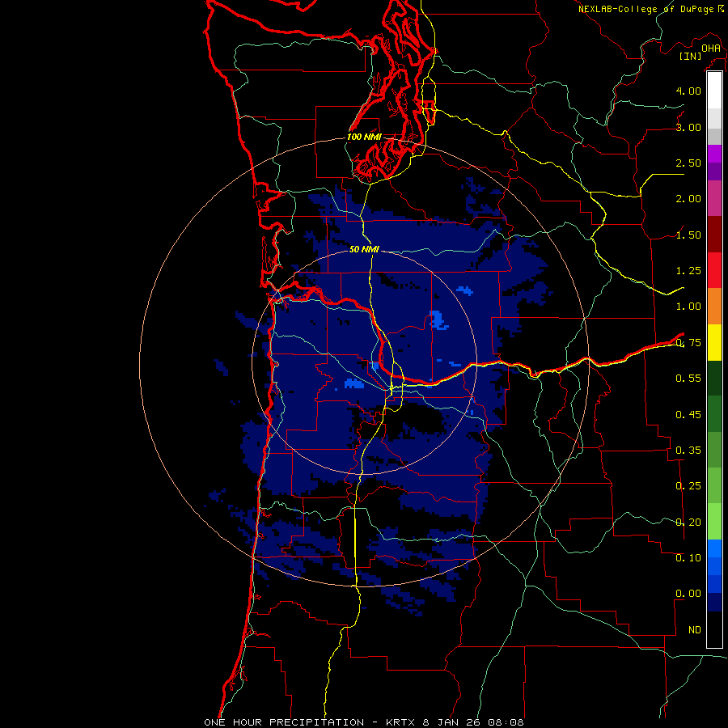Click the [IN] units label
Image resolution: width=728 pixels, height=728 pixels.
coord(691,56)
